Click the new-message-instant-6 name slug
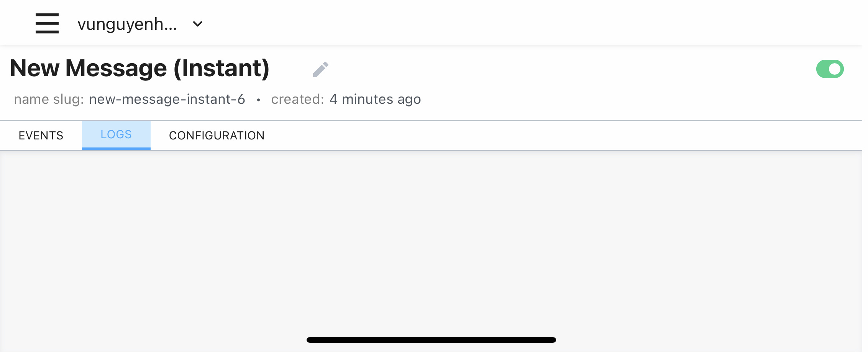 167,99
